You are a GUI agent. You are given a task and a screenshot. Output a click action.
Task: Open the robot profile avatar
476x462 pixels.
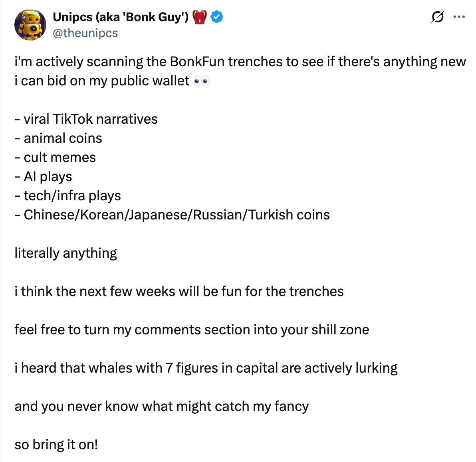click(x=30, y=25)
